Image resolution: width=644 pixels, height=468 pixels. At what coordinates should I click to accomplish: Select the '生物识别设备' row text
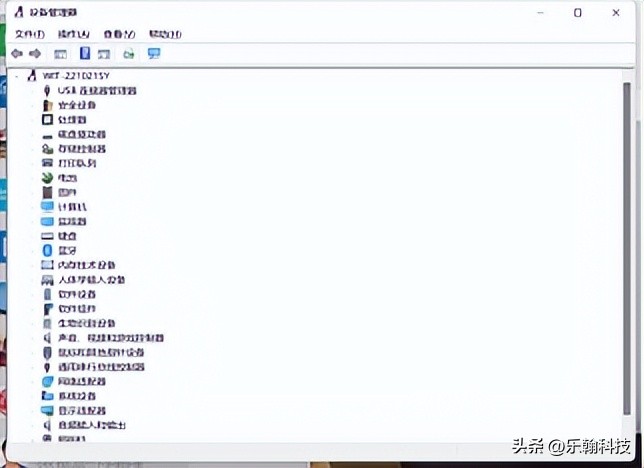[87, 323]
